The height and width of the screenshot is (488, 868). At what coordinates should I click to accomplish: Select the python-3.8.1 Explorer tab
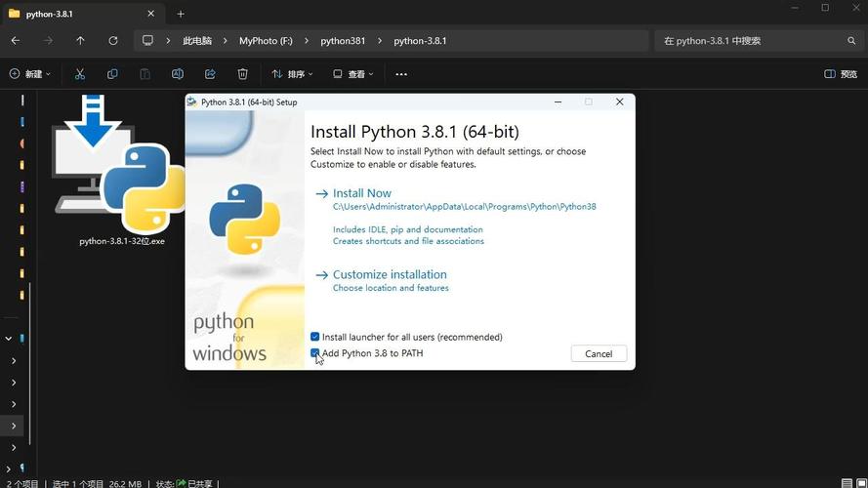pos(83,14)
